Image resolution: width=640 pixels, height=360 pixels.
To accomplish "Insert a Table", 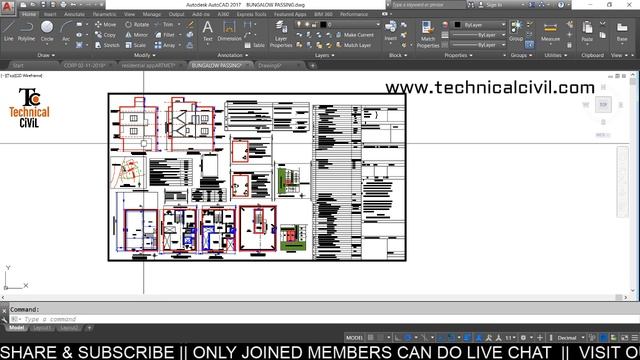I will click(254, 45).
